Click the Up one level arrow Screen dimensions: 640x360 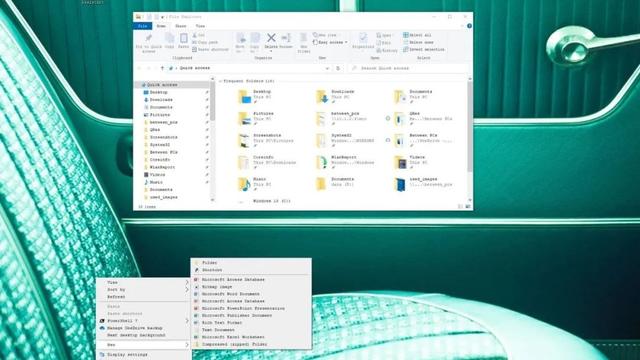(x=162, y=68)
